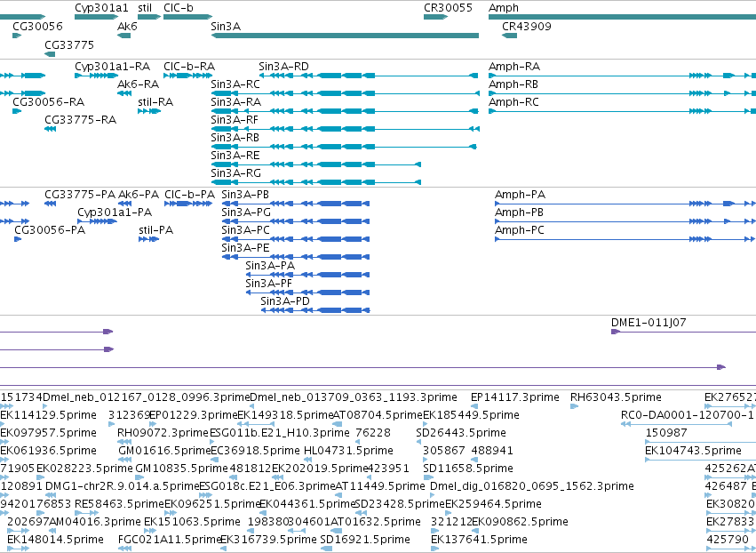
Task: Click the Amph-RB transcript label
Action: [x=513, y=84]
